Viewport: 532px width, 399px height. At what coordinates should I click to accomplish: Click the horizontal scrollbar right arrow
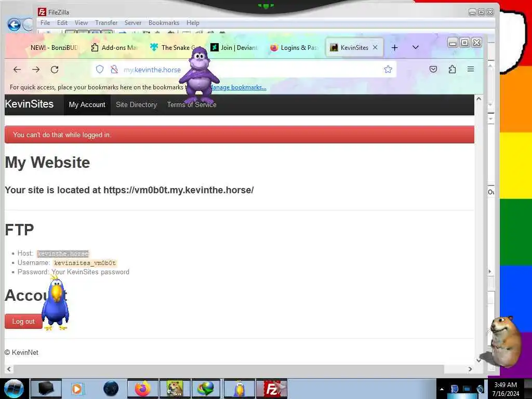[470, 369]
